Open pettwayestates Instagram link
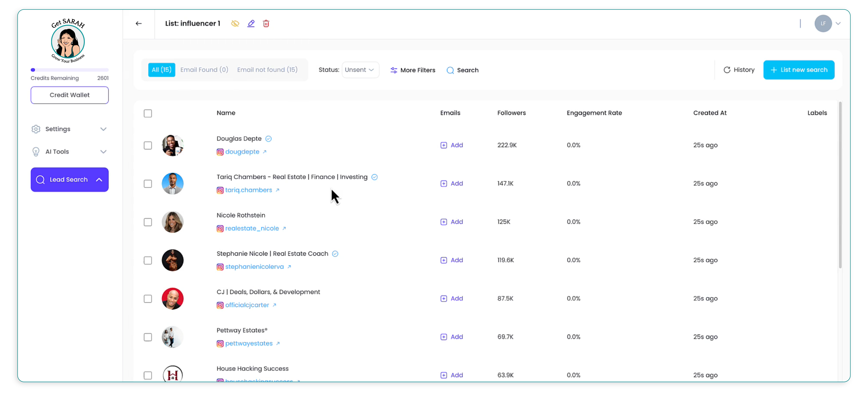The image size is (868, 403). click(249, 343)
